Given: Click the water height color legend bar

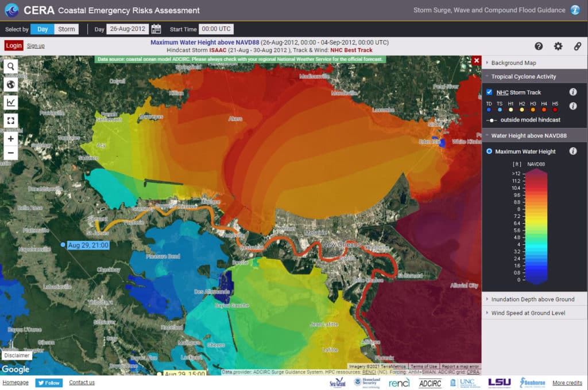Looking at the screenshot, I should tap(535, 227).
